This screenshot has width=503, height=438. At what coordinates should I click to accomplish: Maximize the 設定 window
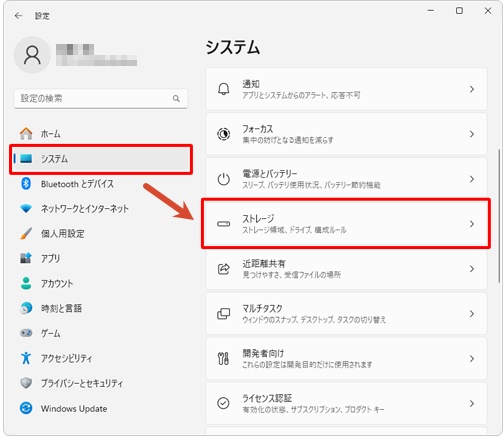tap(459, 11)
